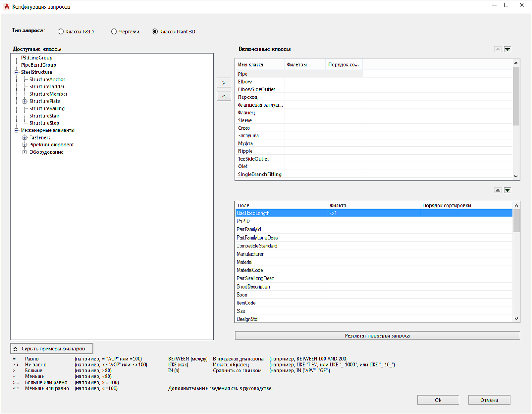This screenshot has height=414, width=532.
Task: Click the add class arrow button
Action: coord(224,82)
